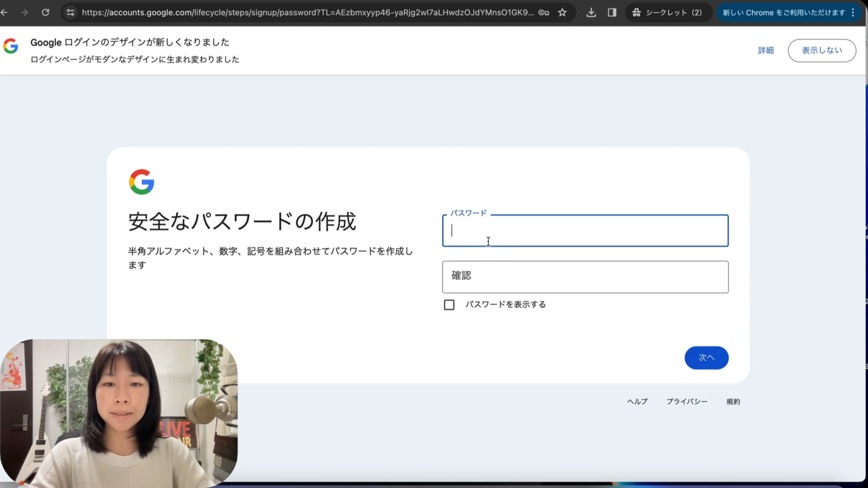Open the 詳細 link in the banner
The height and width of the screenshot is (488, 868).
[766, 50]
